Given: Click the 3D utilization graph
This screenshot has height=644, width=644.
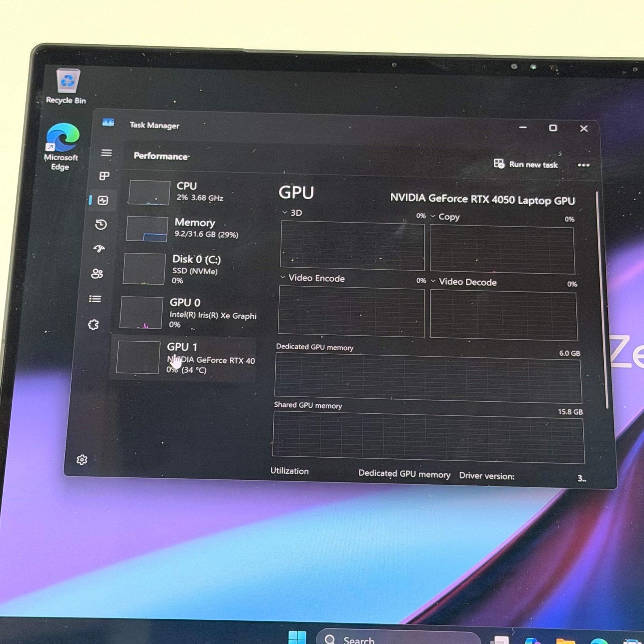Looking at the screenshot, I should point(352,246).
